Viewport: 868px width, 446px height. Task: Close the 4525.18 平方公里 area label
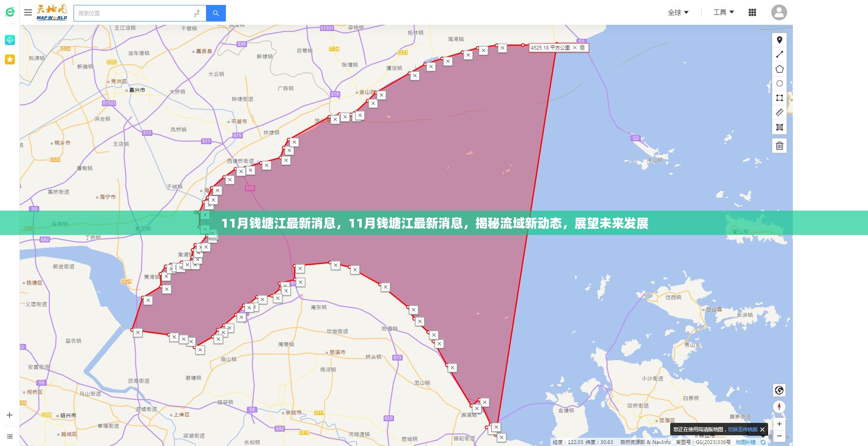pos(575,47)
